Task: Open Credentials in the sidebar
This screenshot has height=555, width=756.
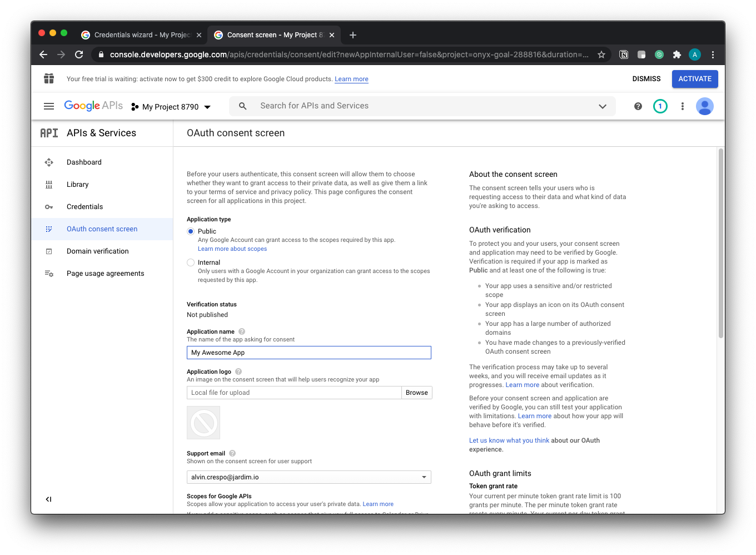Action: pyautogui.click(x=84, y=207)
